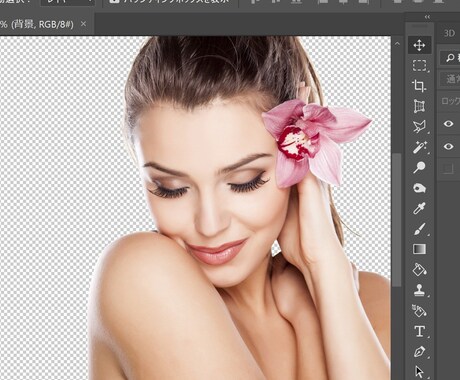
Task: Select the Eyedropper tool
Action: tap(419, 208)
